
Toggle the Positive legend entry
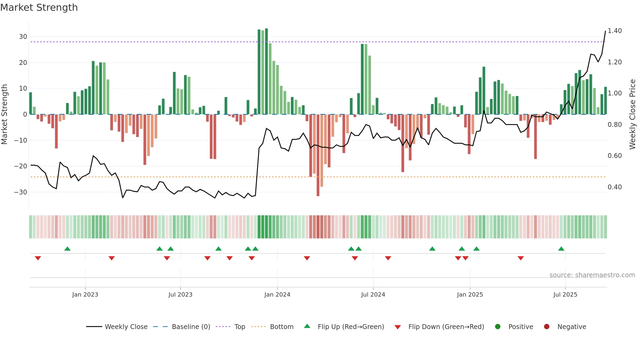[x=514, y=327]
